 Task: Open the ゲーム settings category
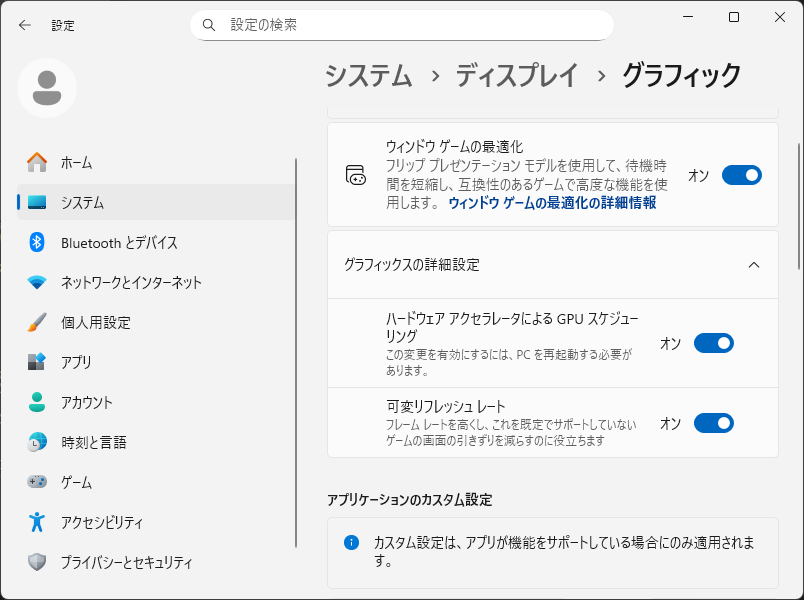click(x=76, y=482)
